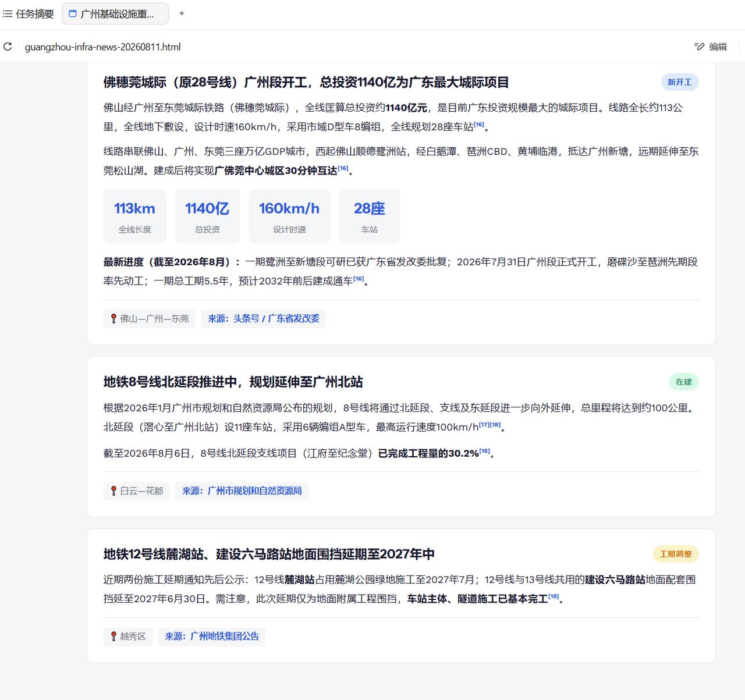
Task: Click the bold text 建设六马路站
Action: coord(615,580)
